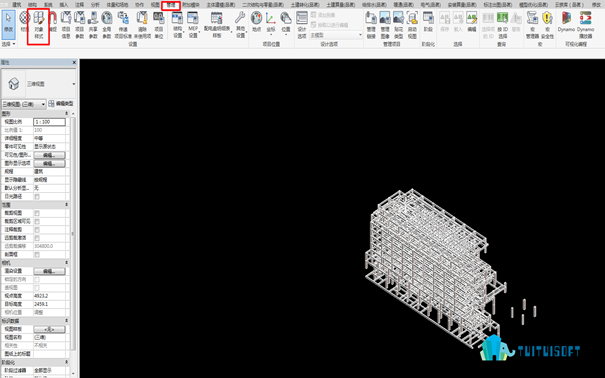
Task: Collapse the Graphics (图形) properties section
Action: point(66,113)
